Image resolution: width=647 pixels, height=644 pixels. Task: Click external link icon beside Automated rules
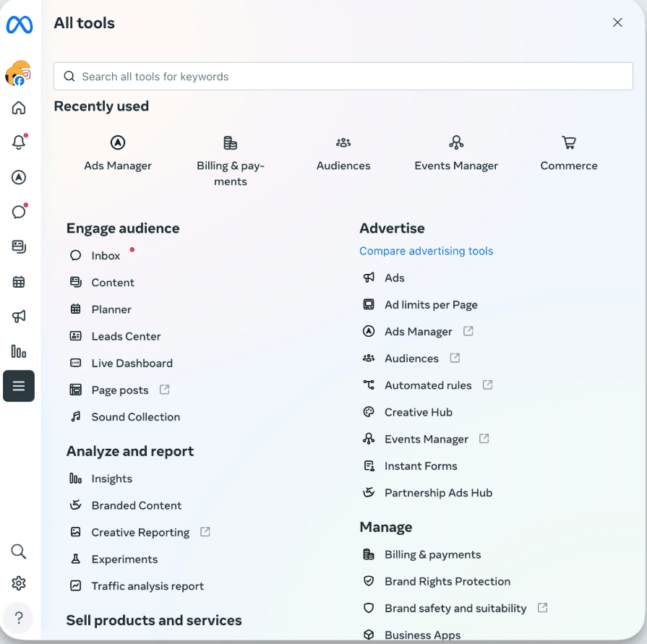(x=488, y=385)
